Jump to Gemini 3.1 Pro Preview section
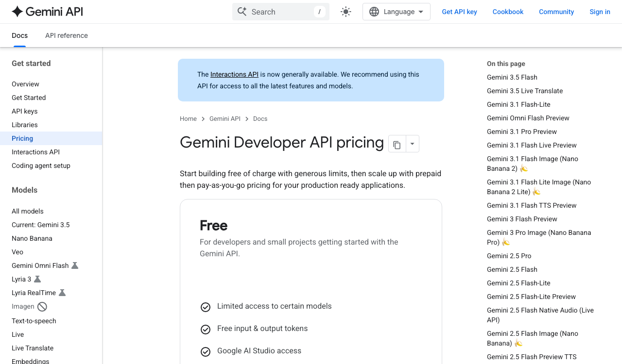This screenshot has width=622, height=364. point(522,132)
